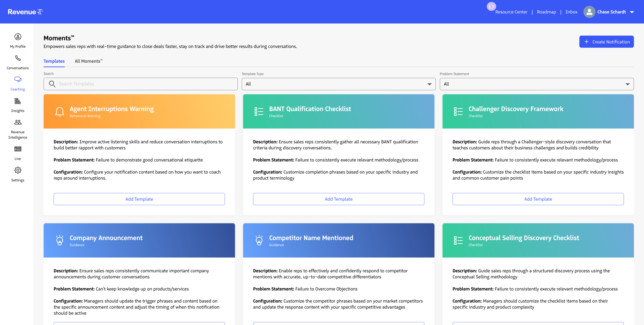Click bell icon on Agent Interruptions Warning
Screen dimensions: 644x325
point(60,112)
